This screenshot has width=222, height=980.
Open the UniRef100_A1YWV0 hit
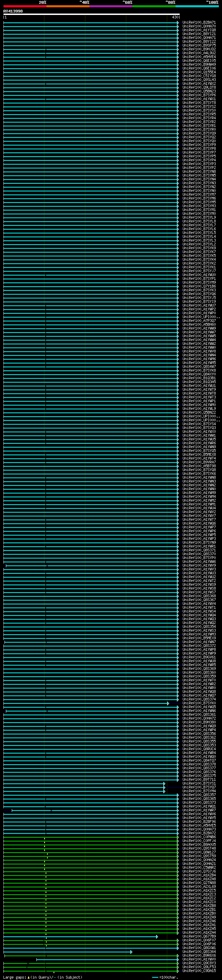click(199, 959)
